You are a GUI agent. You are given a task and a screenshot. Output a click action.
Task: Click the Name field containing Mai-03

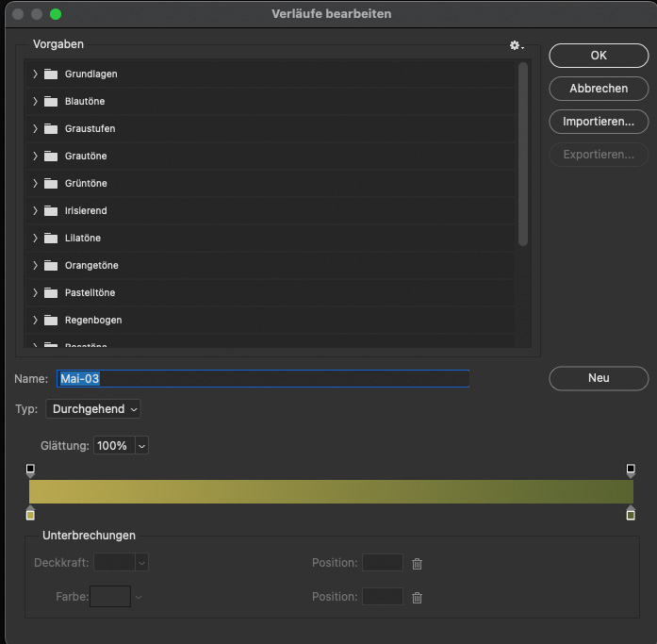[263, 379]
